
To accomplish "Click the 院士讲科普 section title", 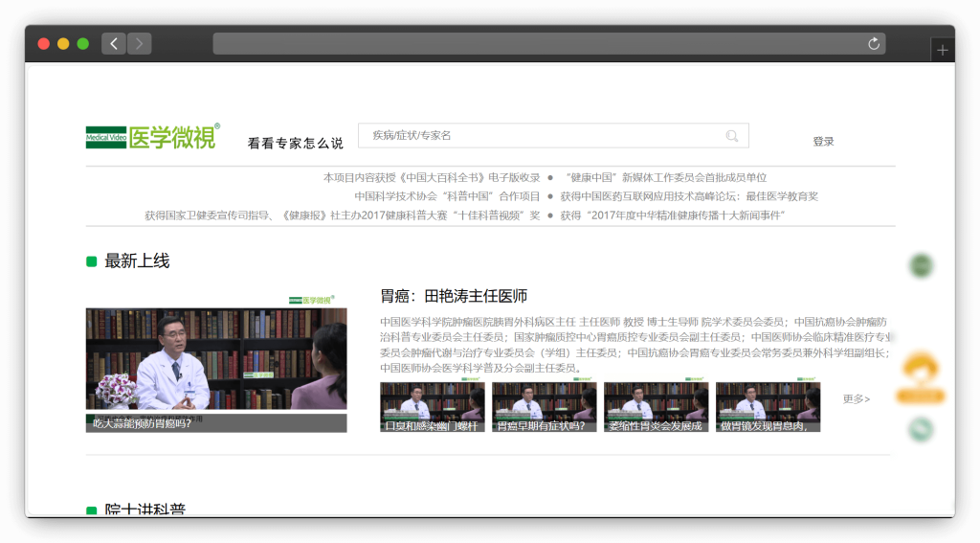I will coord(145,509).
